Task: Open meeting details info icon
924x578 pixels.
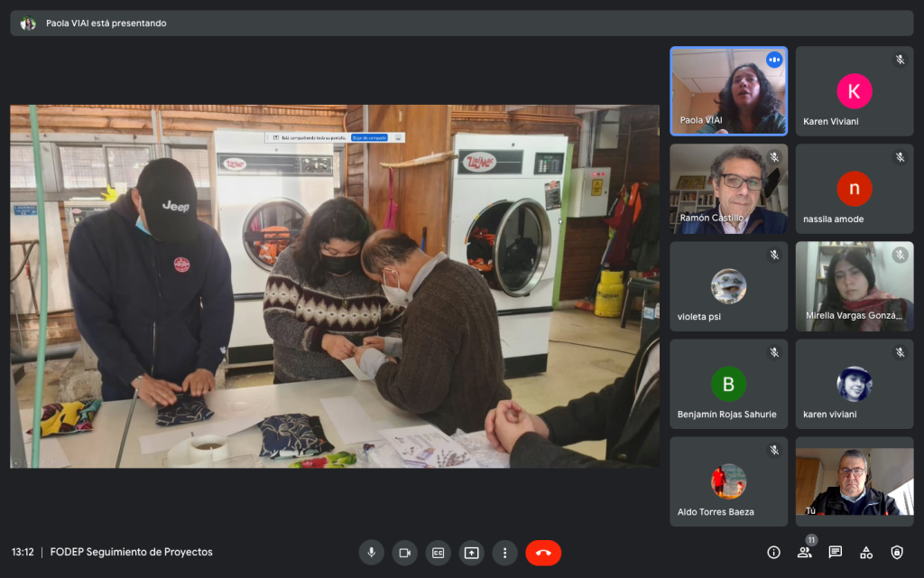Action: (x=773, y=553)
